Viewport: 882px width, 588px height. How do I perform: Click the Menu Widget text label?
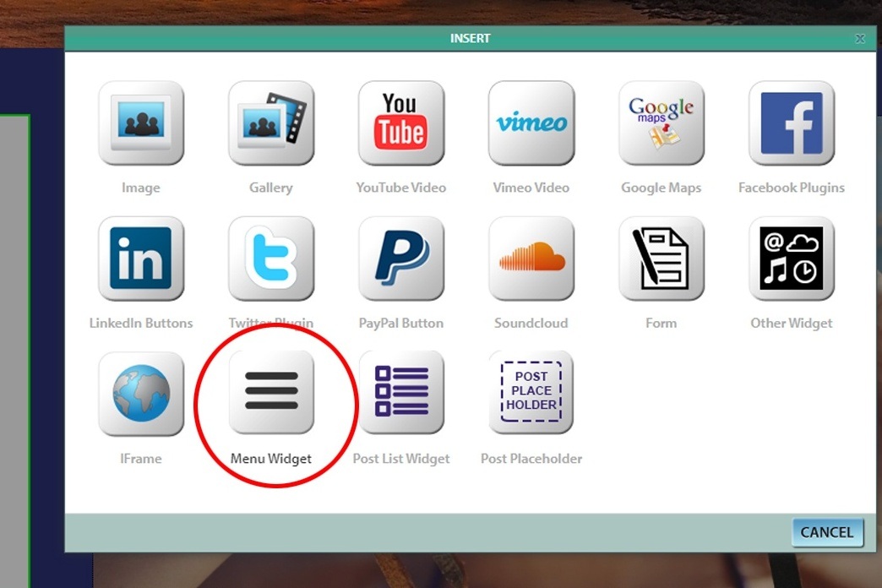click(x=270, y=459)
